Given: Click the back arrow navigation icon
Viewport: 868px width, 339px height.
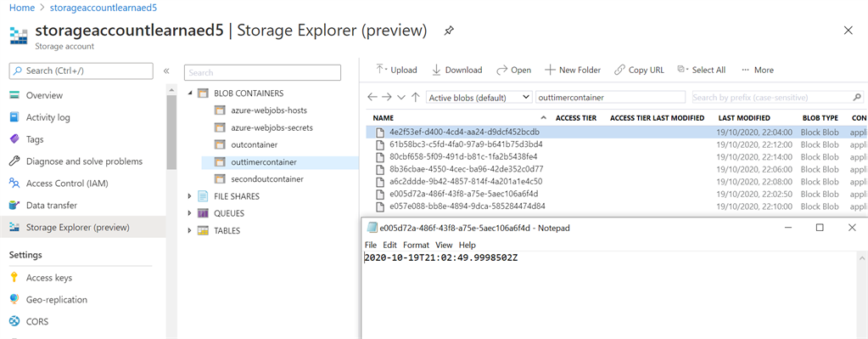Looking at the screenshot, I should click(372, 97).
